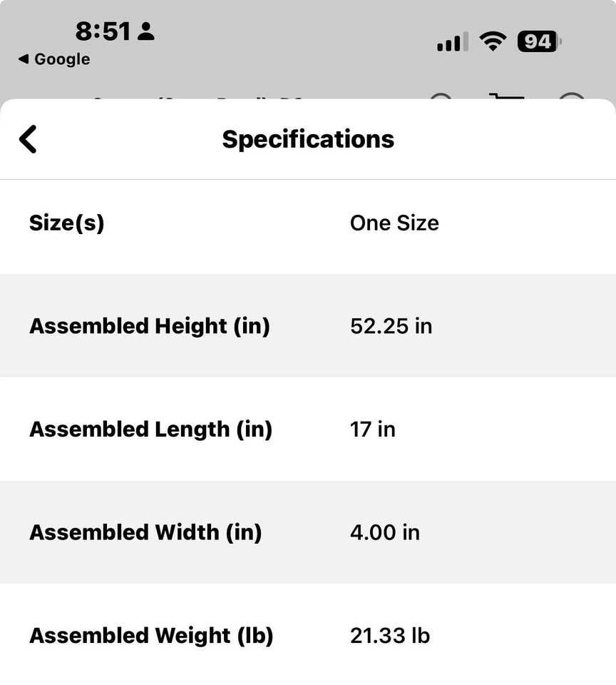Return to Google via back link

[54, 59]
